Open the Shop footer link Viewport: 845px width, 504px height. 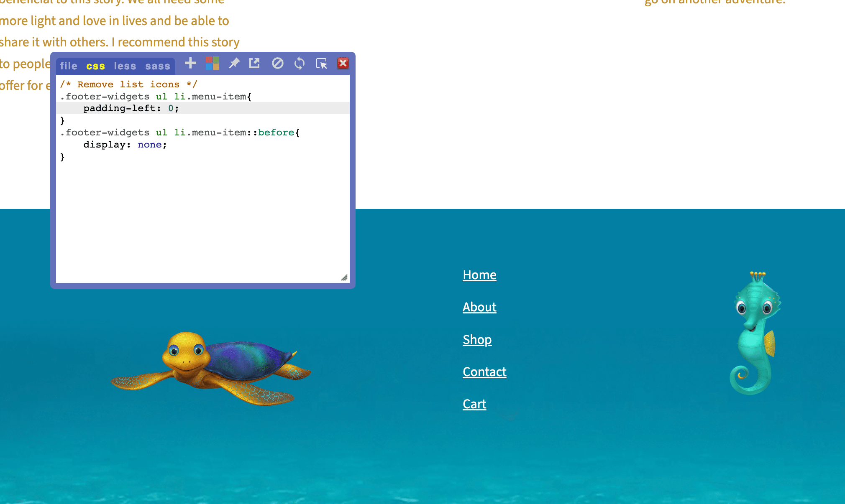click(477, 340)
